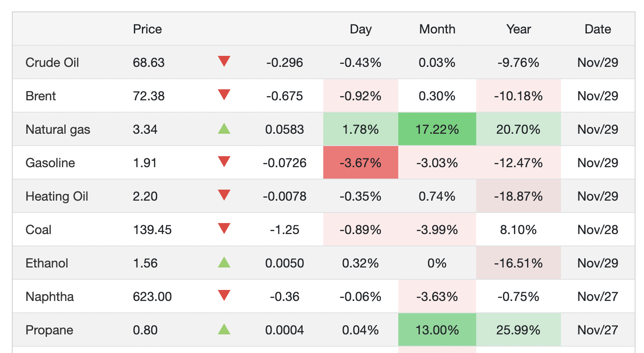644x353 pixels.
Task: Select Ethanol price 1.56
Action: pos(145,263)
